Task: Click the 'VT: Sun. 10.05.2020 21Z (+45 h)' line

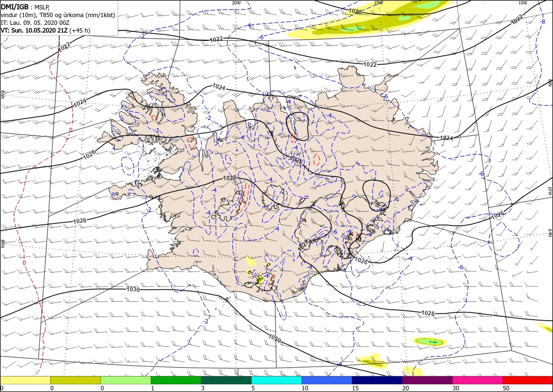Action: coord(45,30)
